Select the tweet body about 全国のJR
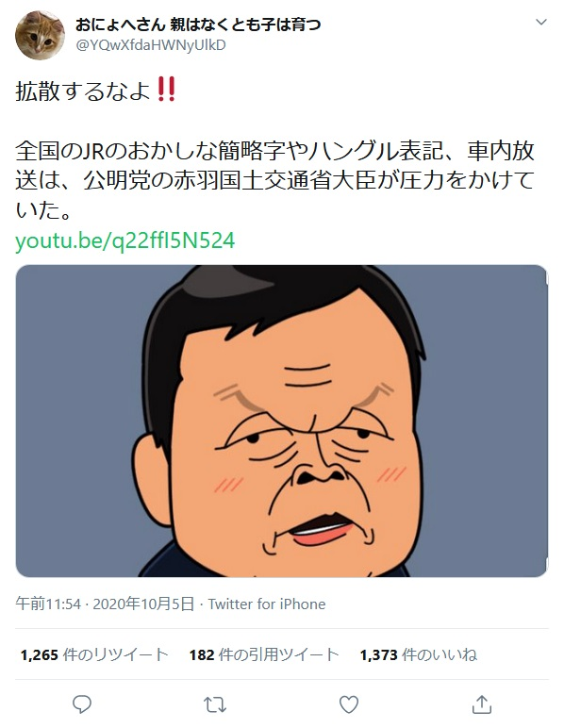 pyautogui.click(x=274, y=180)
